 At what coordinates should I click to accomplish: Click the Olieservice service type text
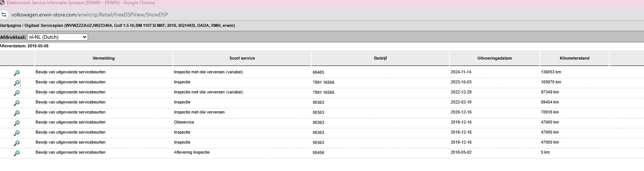(x=184, y=122)
